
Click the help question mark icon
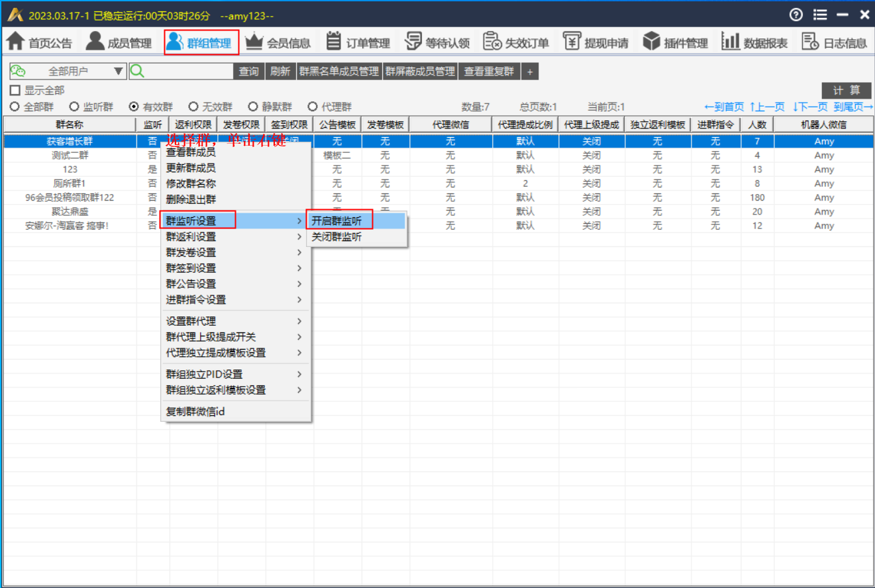tap(796, 15)
